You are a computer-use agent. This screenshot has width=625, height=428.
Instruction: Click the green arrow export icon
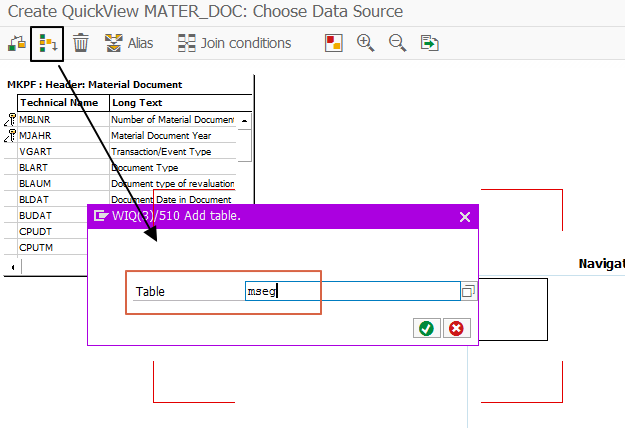tap(429, 43)
